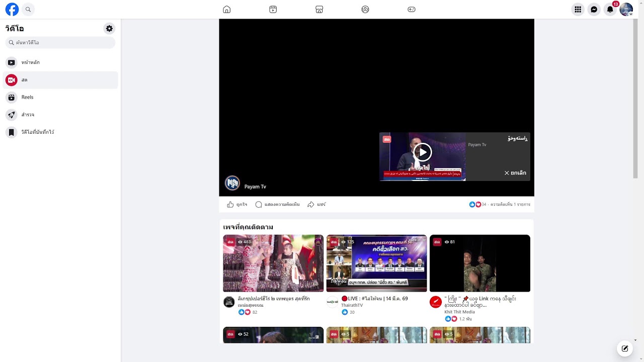This screenshot has width=644, height=362.
Task: Open the Marketplace tab icon
Action: point(319,9)
